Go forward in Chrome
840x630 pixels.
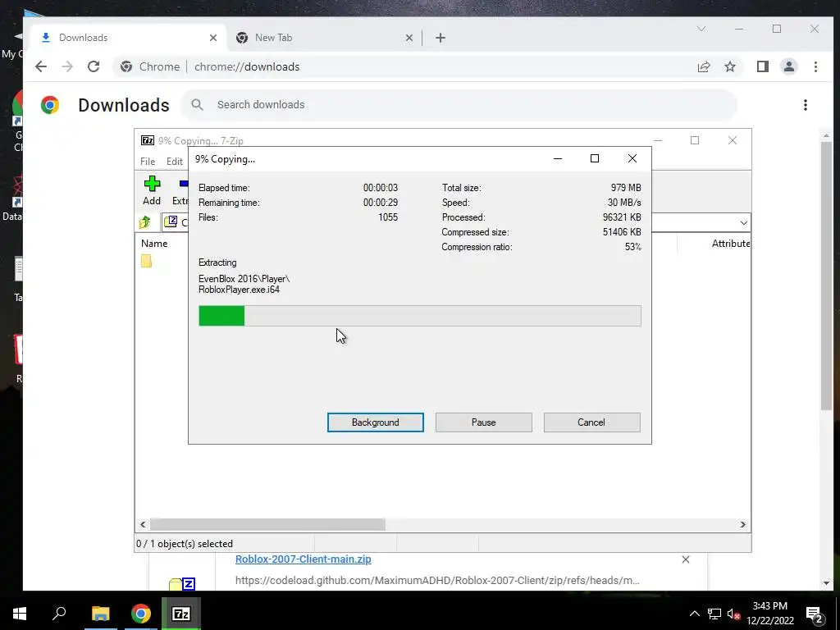tap(67, 66)
